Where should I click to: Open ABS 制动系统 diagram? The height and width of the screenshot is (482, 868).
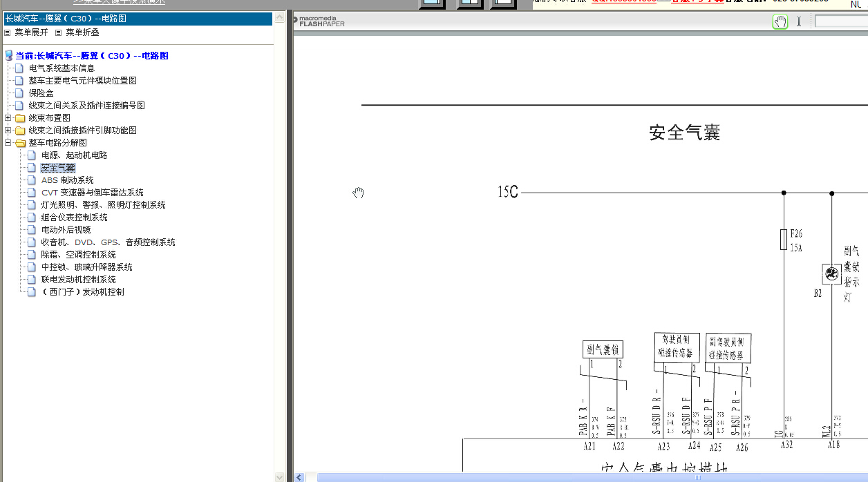tap(67, 180)
